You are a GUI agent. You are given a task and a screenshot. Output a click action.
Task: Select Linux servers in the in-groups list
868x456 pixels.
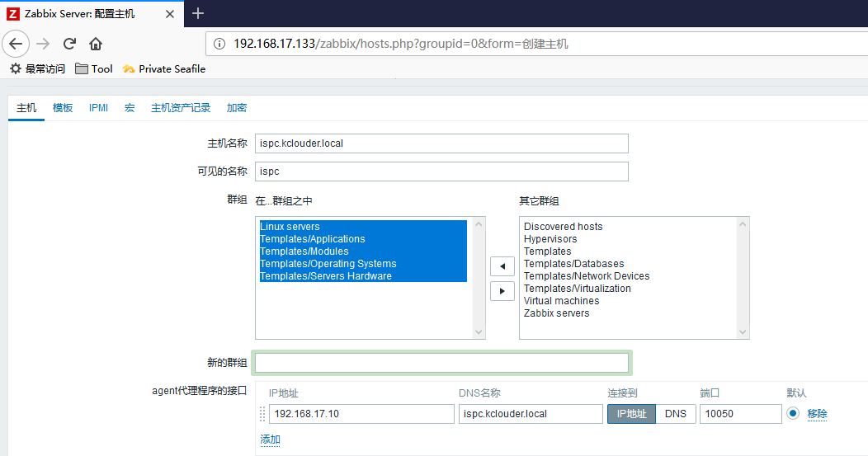tap(363, 226)
